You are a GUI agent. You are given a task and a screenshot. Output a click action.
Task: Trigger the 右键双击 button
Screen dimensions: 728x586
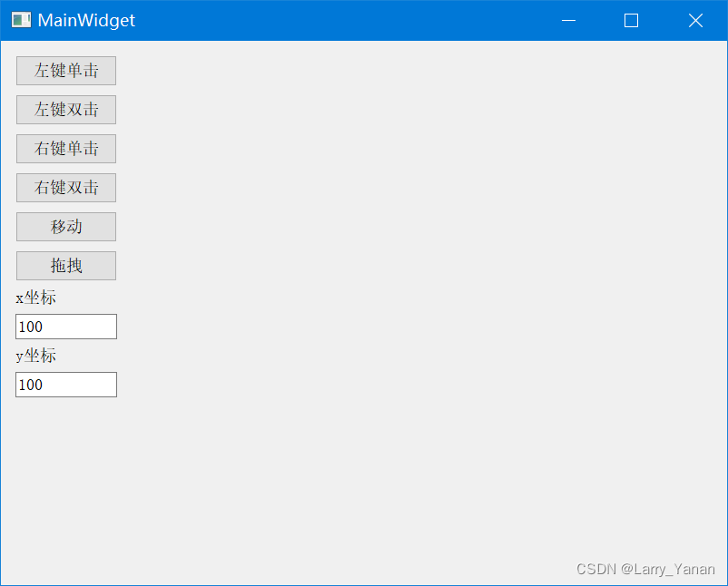(66, 188)
